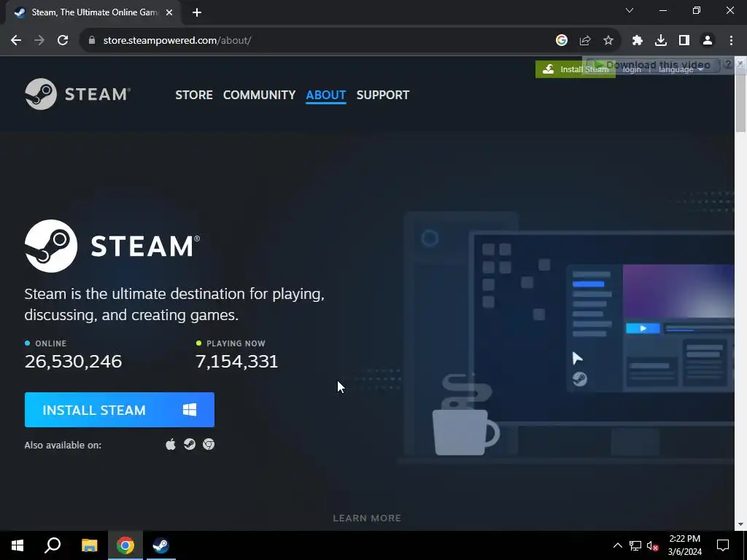The width and height of the screenshot is (747, 560).
Task: Select the ABOUT navigation item
Action: click(326, 95)
